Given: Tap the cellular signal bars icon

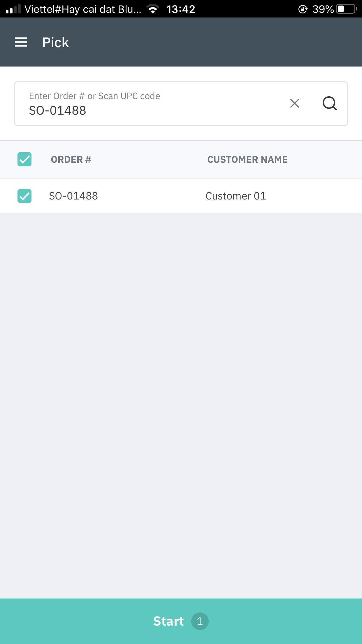Looking at the screenshot, I should [x=13, y=9].
